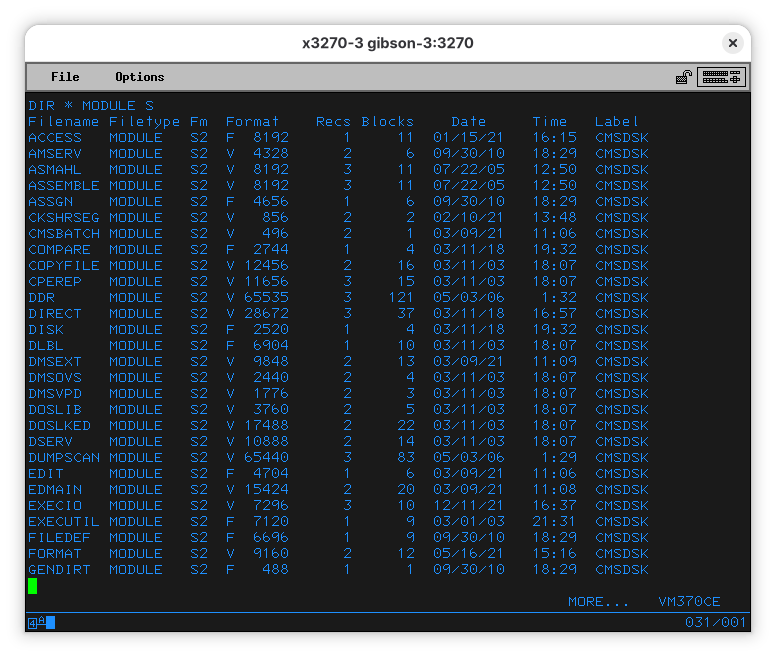Open the File menu
This screenshot has height=657, width=776.
point(65,77)
